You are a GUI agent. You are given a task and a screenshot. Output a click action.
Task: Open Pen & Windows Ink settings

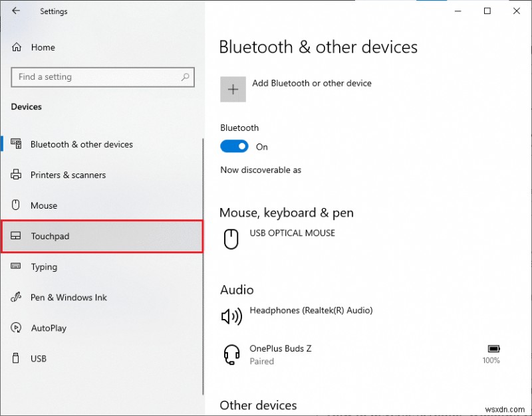pos(68,298)
